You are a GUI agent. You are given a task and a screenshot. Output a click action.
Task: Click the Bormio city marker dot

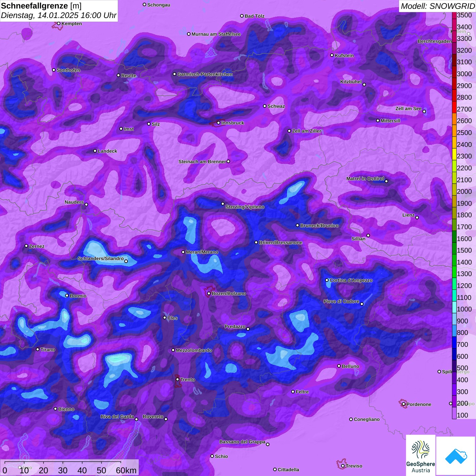67,296
